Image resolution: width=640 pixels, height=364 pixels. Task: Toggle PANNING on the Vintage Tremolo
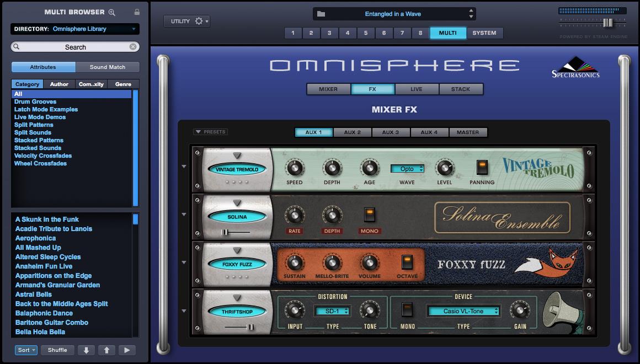pos(482,167)
